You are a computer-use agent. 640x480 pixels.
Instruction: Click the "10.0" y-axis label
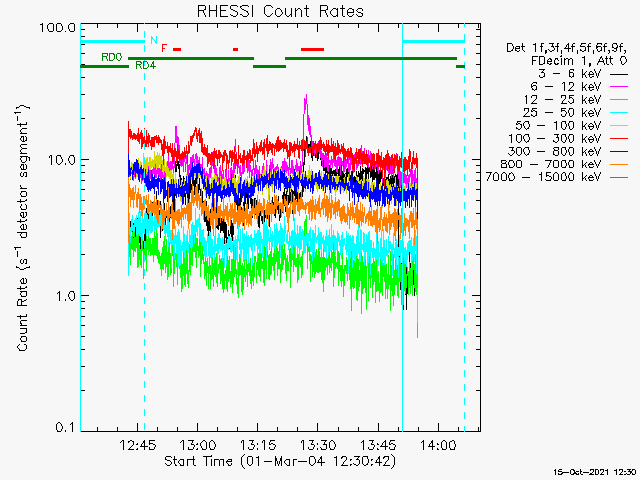click(x=61, y=160)
